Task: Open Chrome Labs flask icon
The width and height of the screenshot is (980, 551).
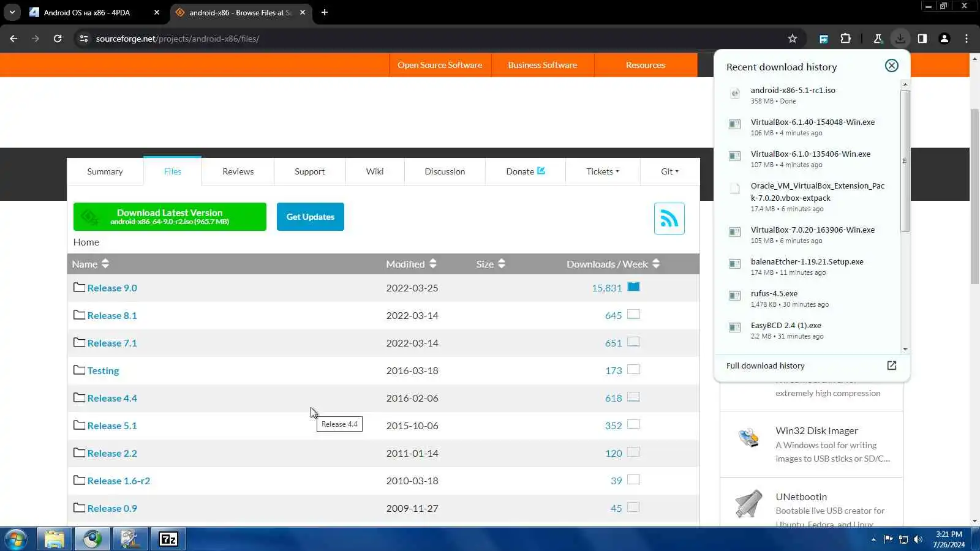Action: coord(878,39)
